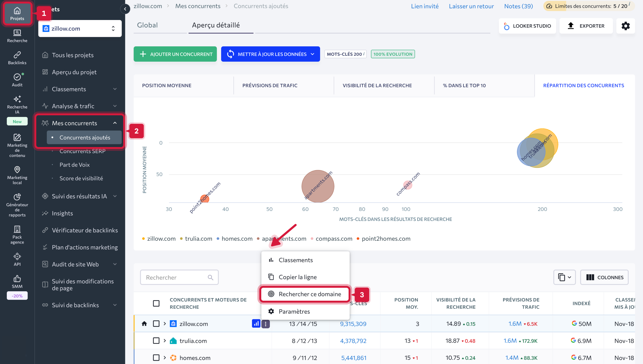Check the zillow.com row checkbox

coord(156,324)
